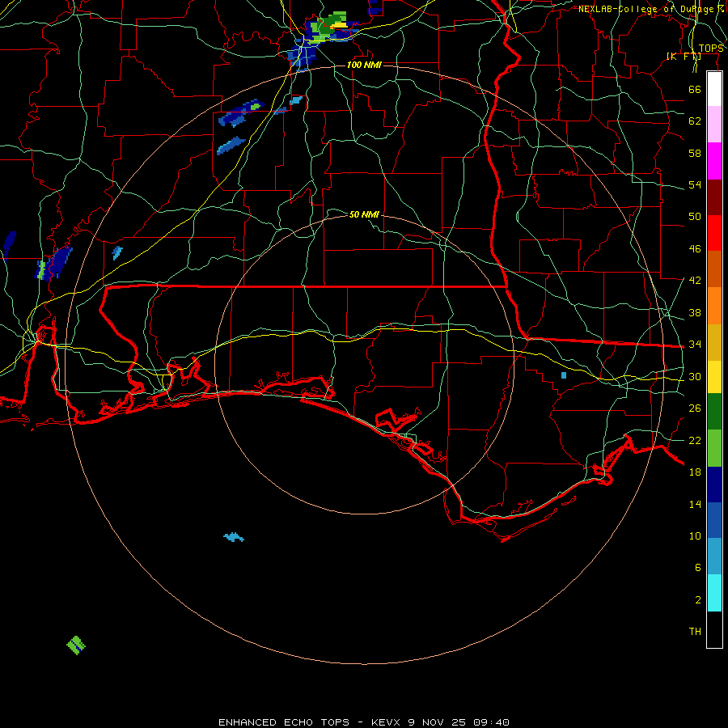728x728 pixels.
Task: Click the "9 NOV 25 09:40" timestamp
Action: click(459, 722)
